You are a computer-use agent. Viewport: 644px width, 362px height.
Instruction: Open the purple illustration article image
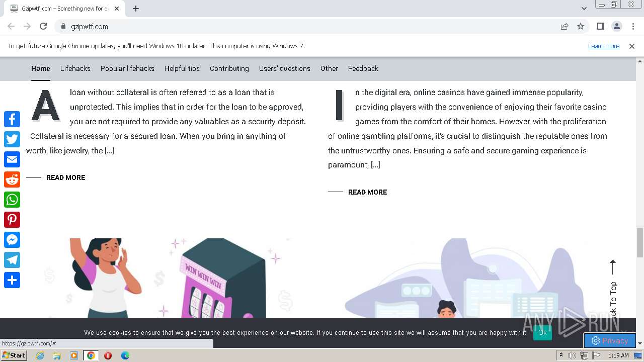click(469, 278)
